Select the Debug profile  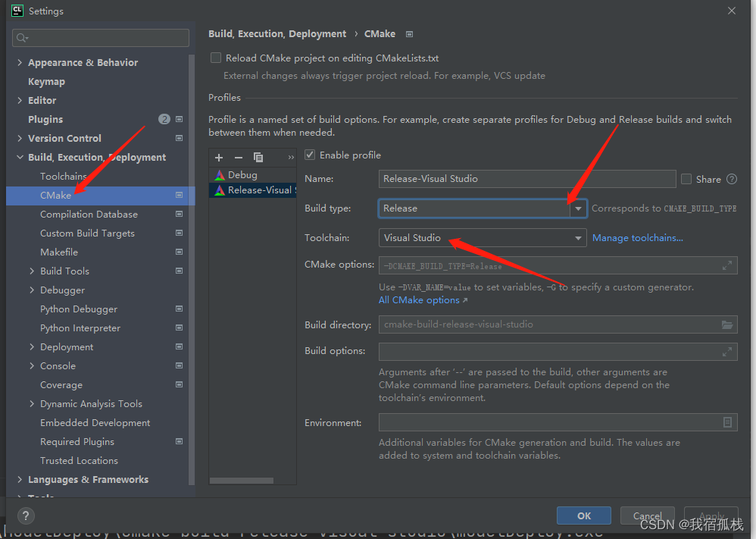click(253, 174)
